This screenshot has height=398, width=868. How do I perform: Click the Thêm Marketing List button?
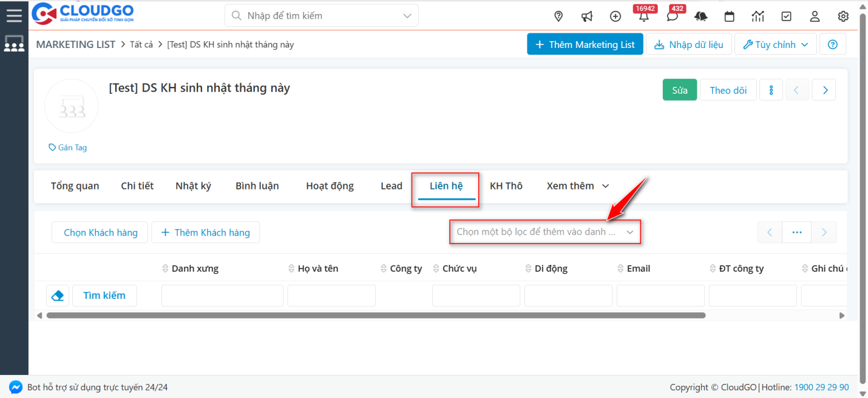[585, 44]
